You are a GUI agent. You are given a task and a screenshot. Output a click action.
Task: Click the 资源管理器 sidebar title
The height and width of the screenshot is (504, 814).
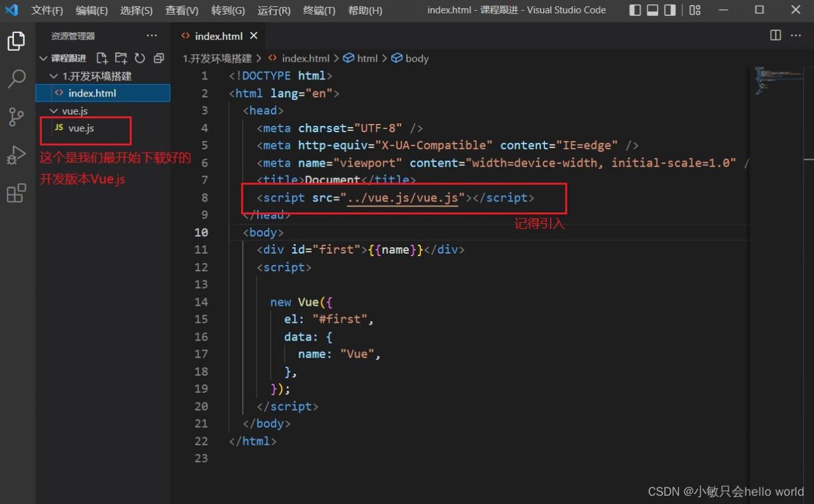73,36
